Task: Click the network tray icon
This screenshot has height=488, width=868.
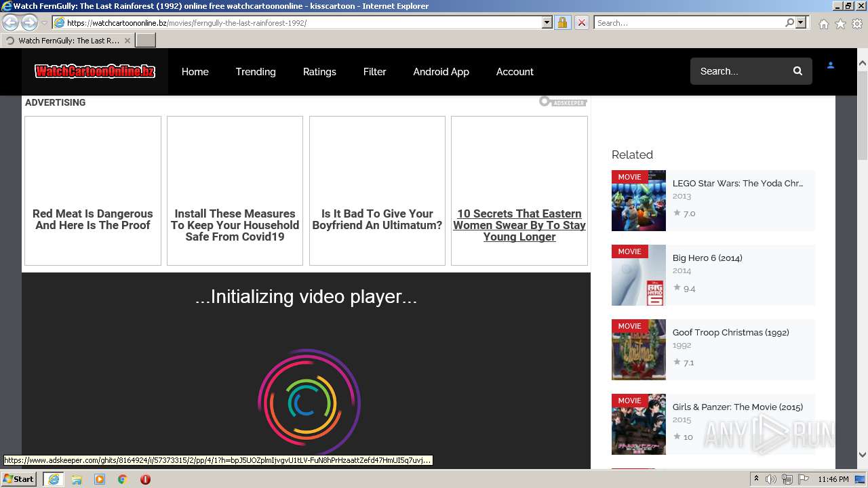Action: pos(787,479)
